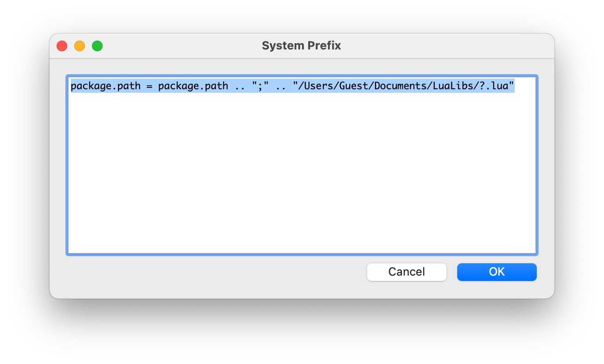
Task: Click the word package.path in the code
Action: (105, 86)
